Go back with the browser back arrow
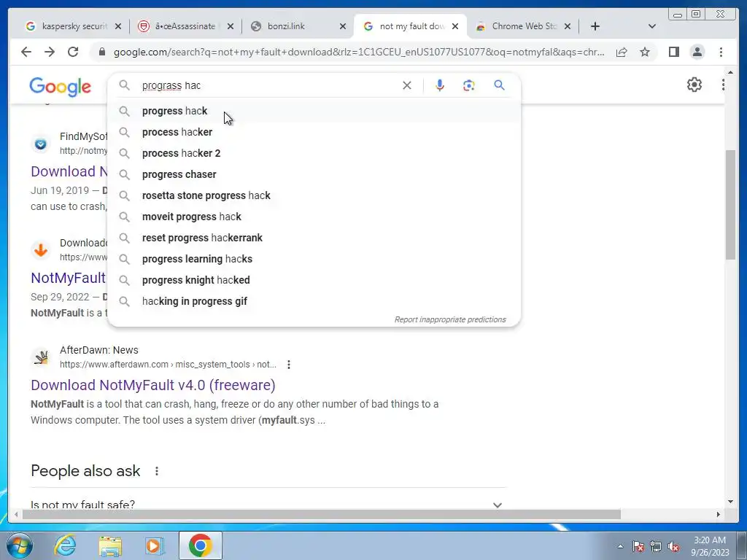The image size is (747, 560). tap(26, 52)
